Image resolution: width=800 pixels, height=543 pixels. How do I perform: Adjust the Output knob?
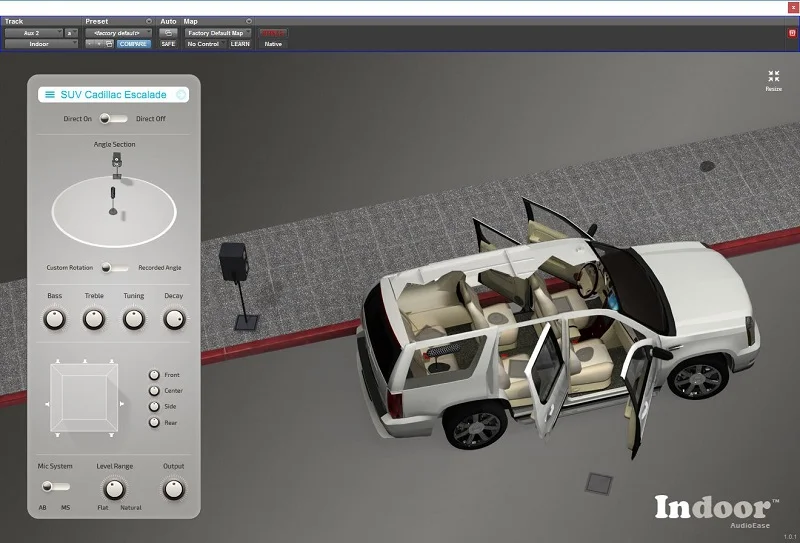point(173,489)
